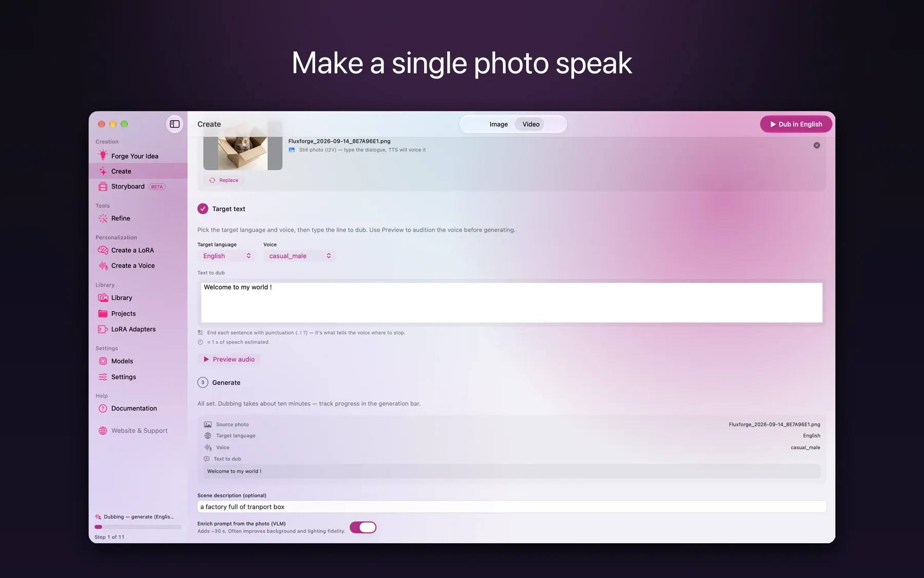924x578 pixels.
Task: Open the Projects folder icon
Action: coord(103,313)
